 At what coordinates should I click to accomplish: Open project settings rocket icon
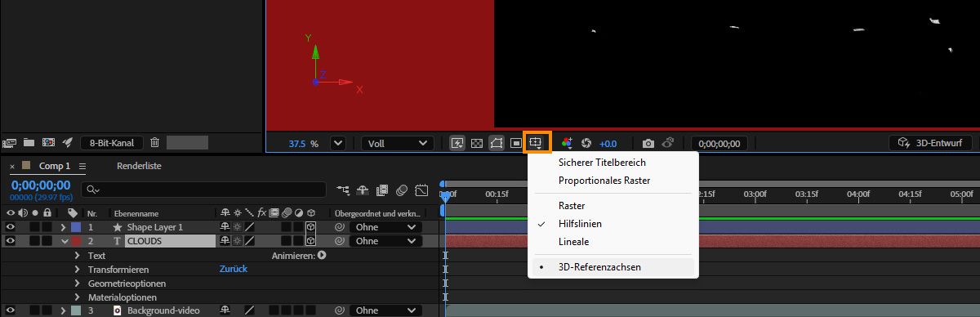tap(68, 142)
